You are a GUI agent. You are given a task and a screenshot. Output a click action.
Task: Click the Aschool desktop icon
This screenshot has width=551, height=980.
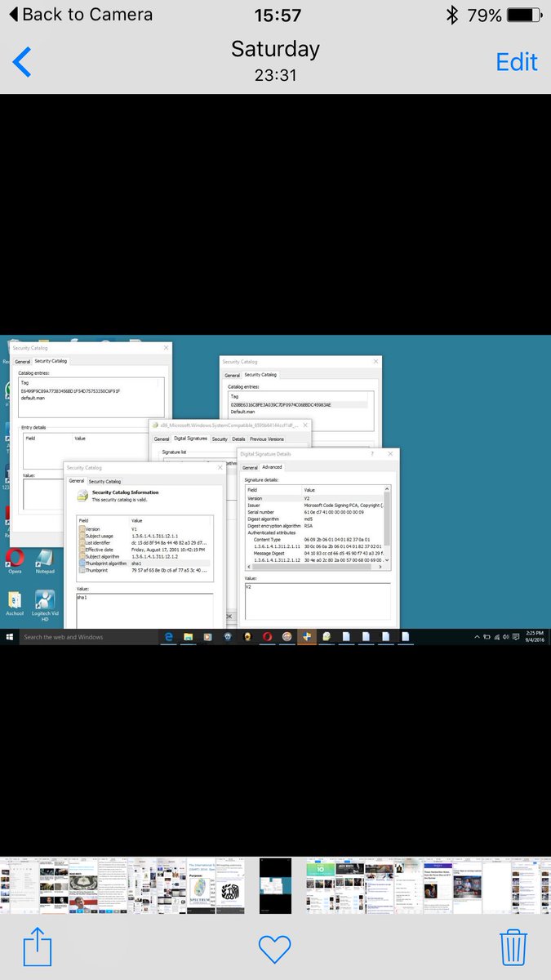(x=15, y=604)
